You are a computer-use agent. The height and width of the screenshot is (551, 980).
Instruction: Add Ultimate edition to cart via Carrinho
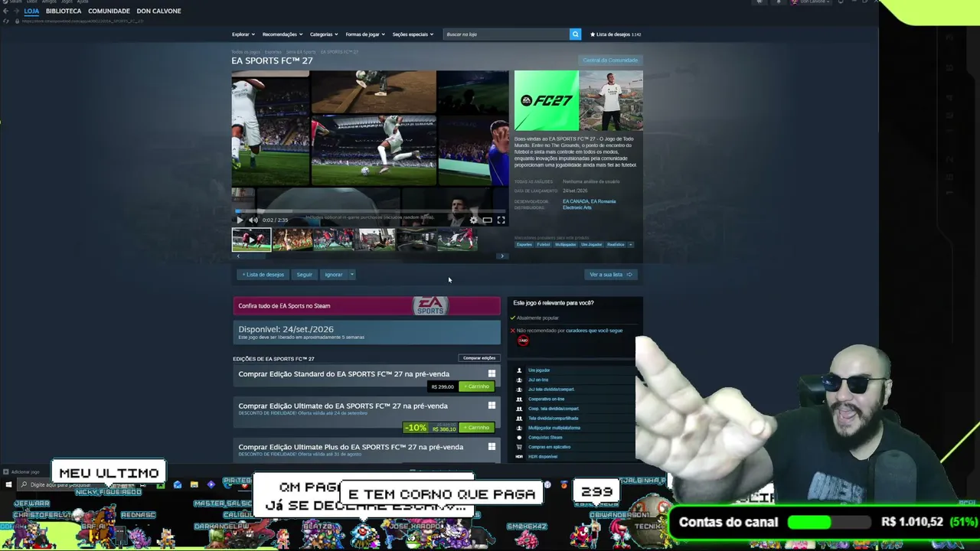click(x=476, y=428)
